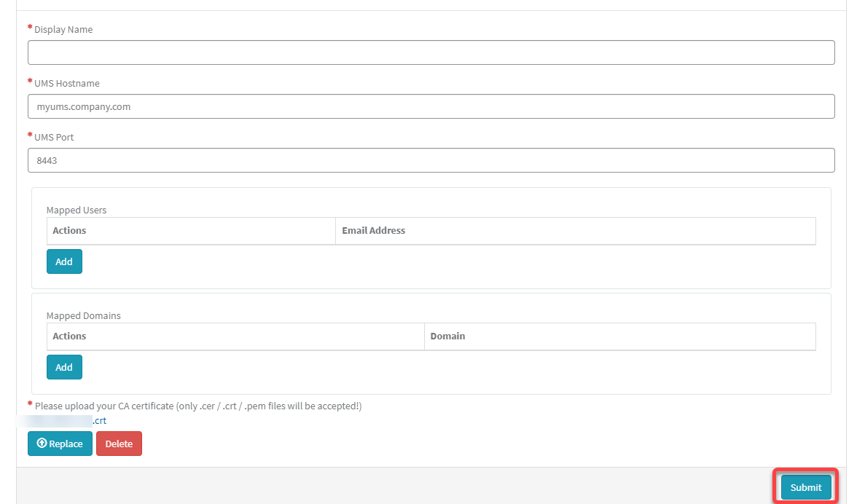Click the Actions header in Mapped Users table

[69, 230]
